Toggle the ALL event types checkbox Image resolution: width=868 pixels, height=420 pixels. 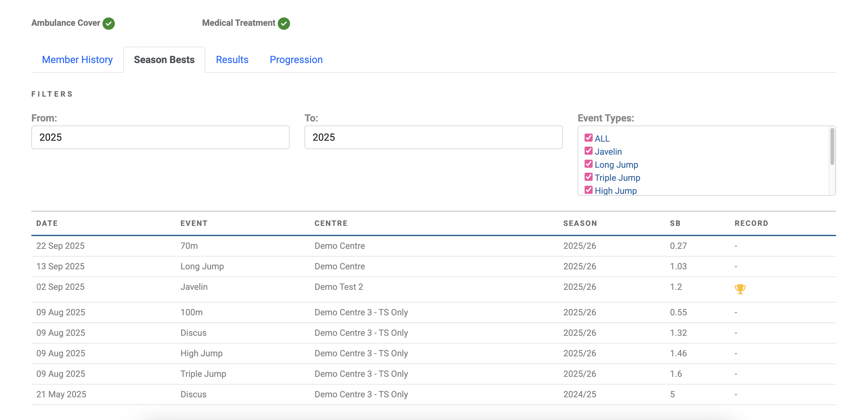[588, 138]
